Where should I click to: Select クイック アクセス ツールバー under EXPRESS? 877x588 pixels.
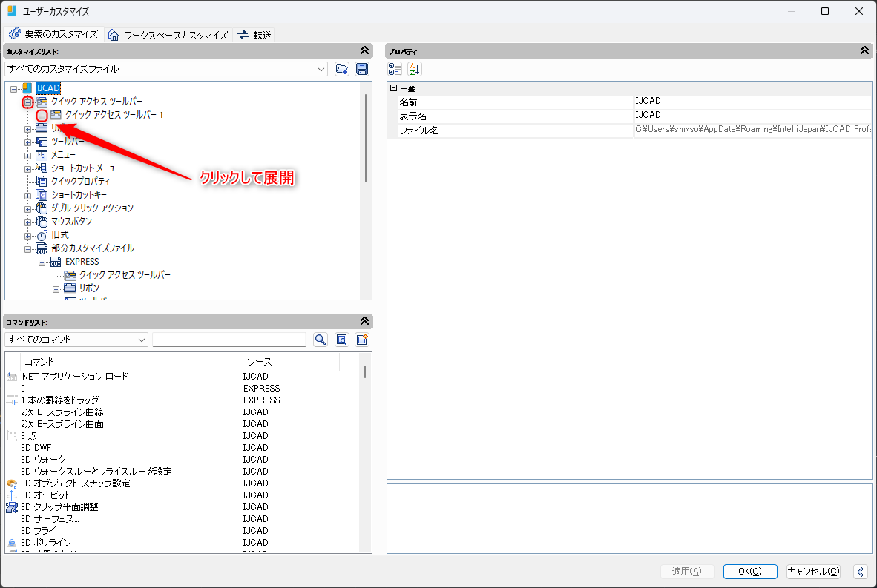tap(125, 275)
